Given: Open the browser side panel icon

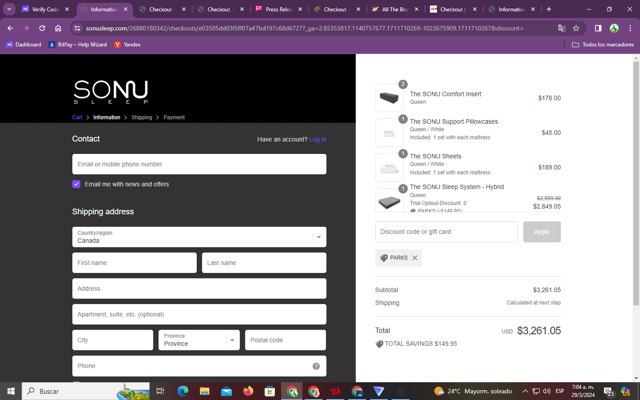Looking at the screenshot, I should click(598, 28).
